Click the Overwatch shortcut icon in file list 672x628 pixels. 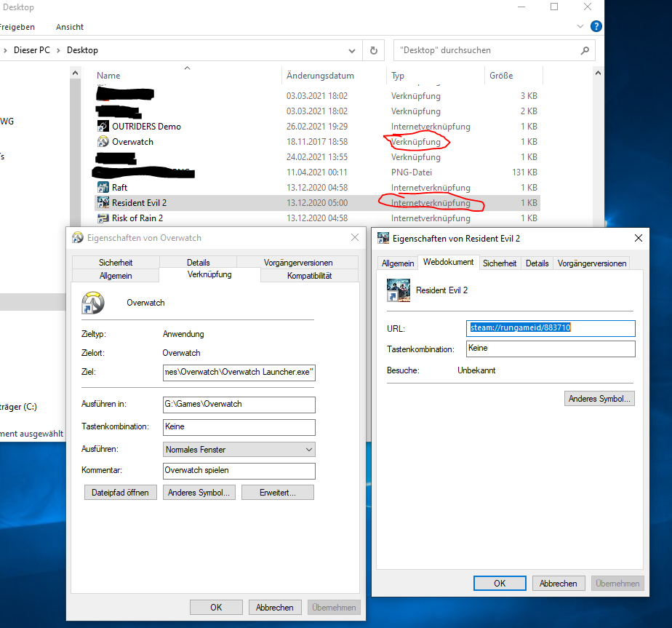click(103, 142)
